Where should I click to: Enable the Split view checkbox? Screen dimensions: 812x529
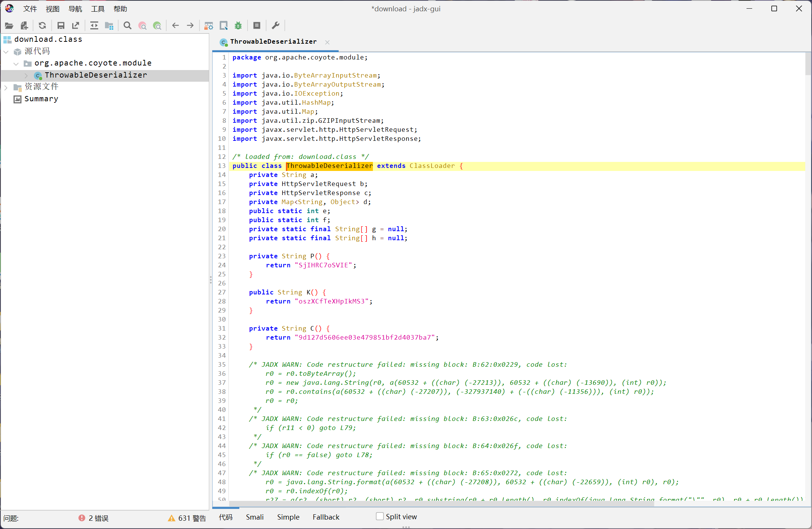pyautogui.click(x=380, y=517)
